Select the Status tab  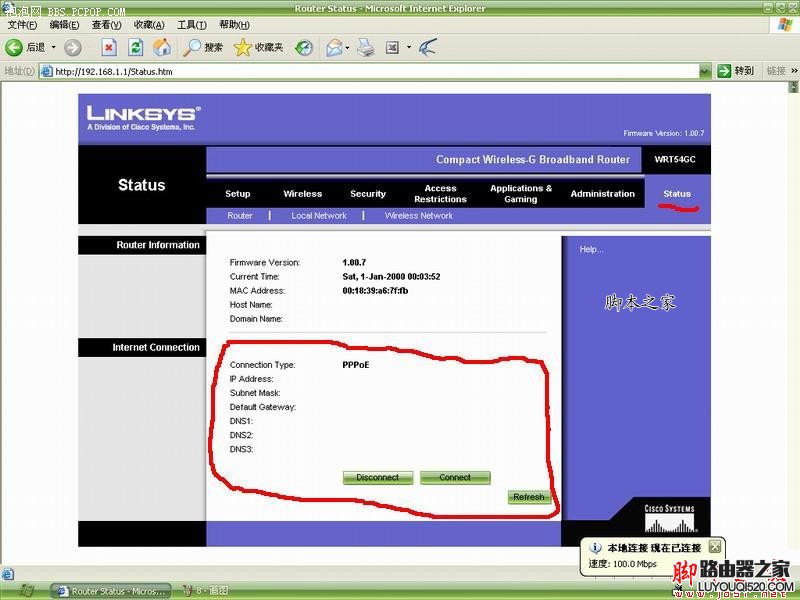point(677,194)
